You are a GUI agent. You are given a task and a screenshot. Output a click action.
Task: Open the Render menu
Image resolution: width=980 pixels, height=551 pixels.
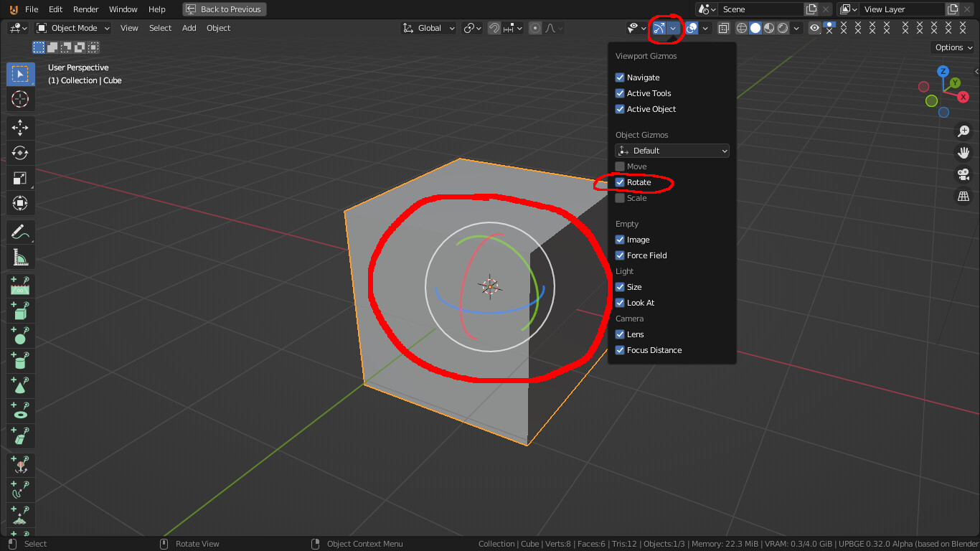(85, 9)
